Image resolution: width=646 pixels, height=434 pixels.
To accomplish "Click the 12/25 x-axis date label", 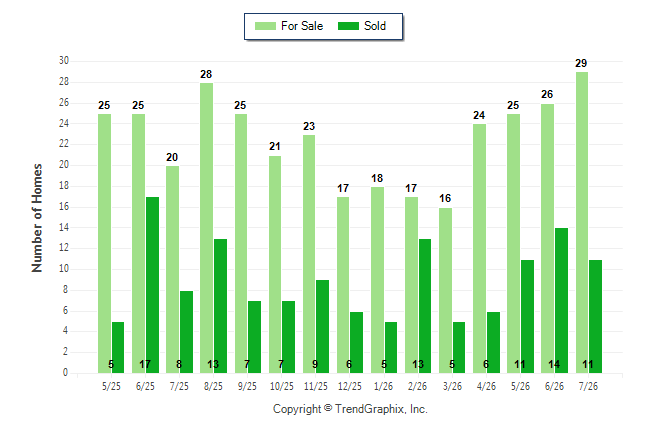I will [x=350, y=386].
